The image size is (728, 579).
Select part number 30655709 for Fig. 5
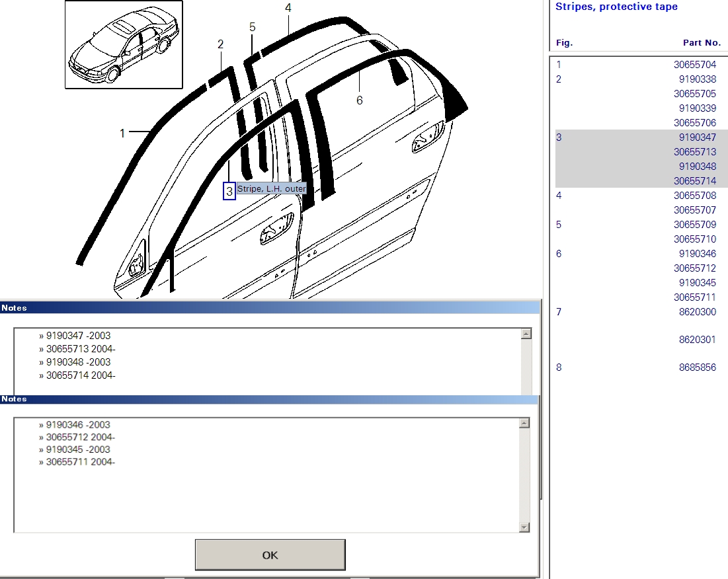(694, 225)
